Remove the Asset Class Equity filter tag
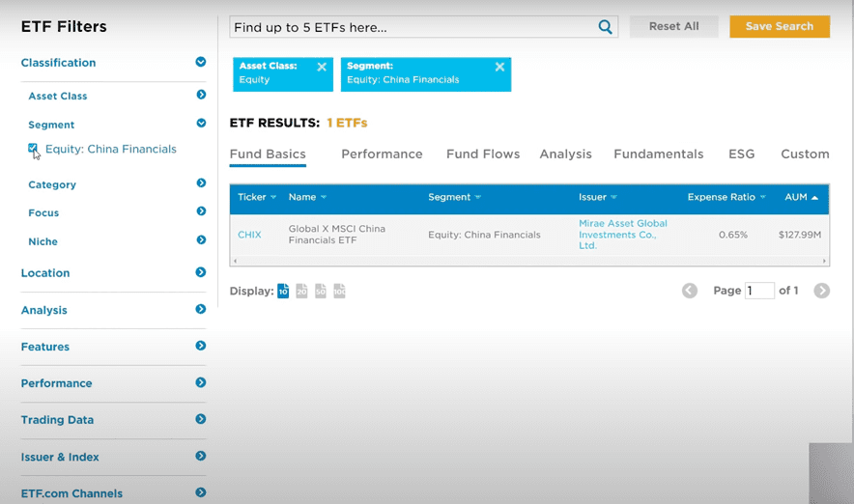 coord(322,68)
